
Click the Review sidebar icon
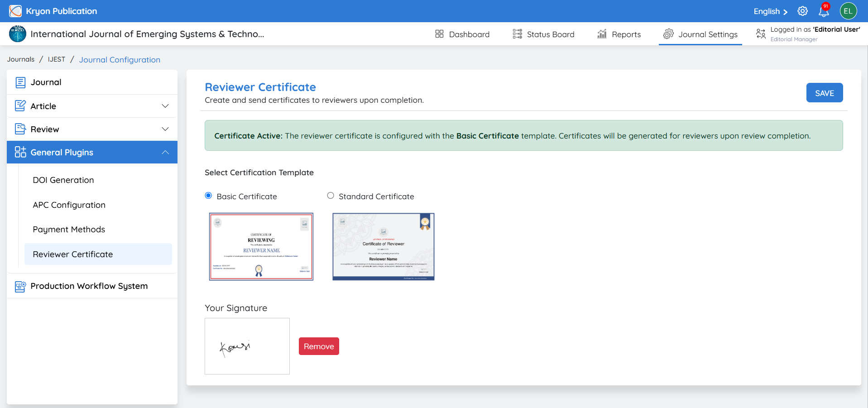(20, 129)
